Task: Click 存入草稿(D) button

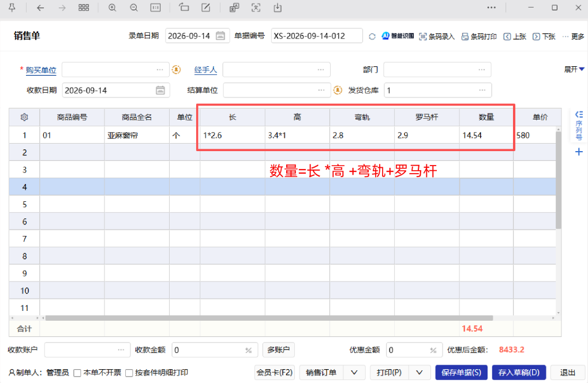Action: (x=519, y=373)
